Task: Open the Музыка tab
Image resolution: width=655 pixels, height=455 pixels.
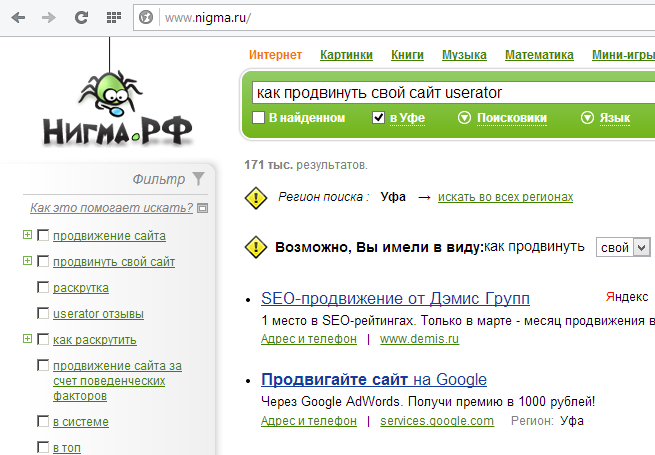Action: (464, 55)
